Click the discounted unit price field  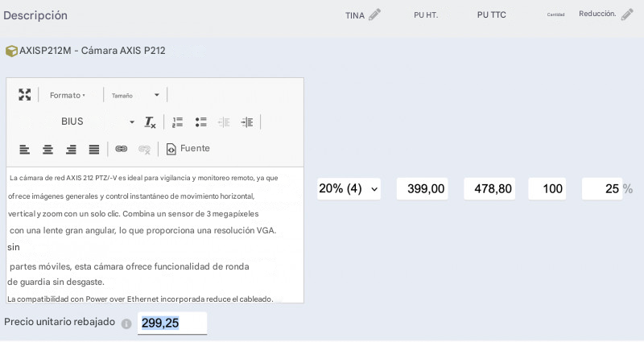point(171,323)
